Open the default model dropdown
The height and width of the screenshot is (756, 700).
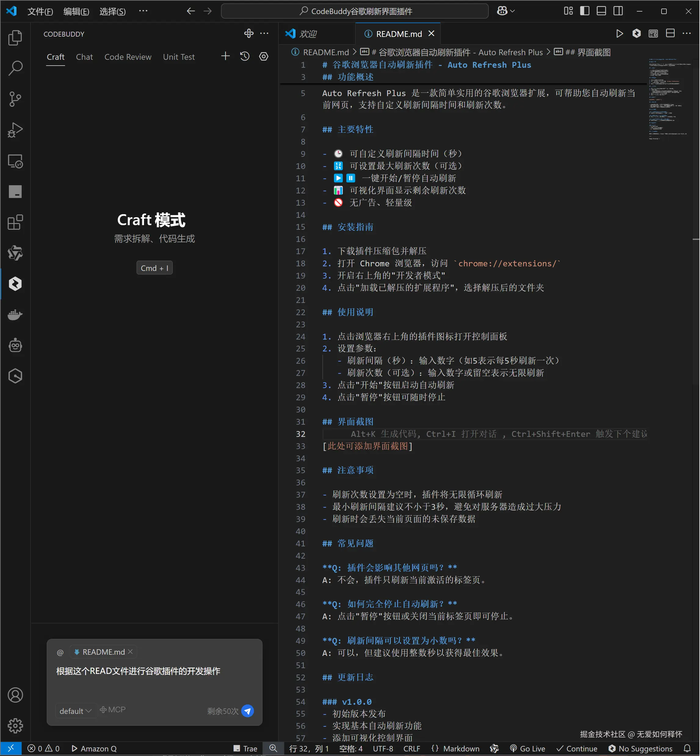pos(75,711)
